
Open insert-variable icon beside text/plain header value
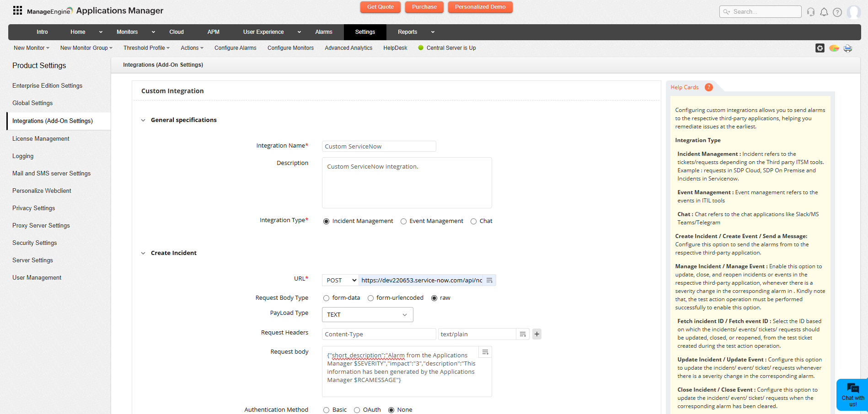coord(523,334)
